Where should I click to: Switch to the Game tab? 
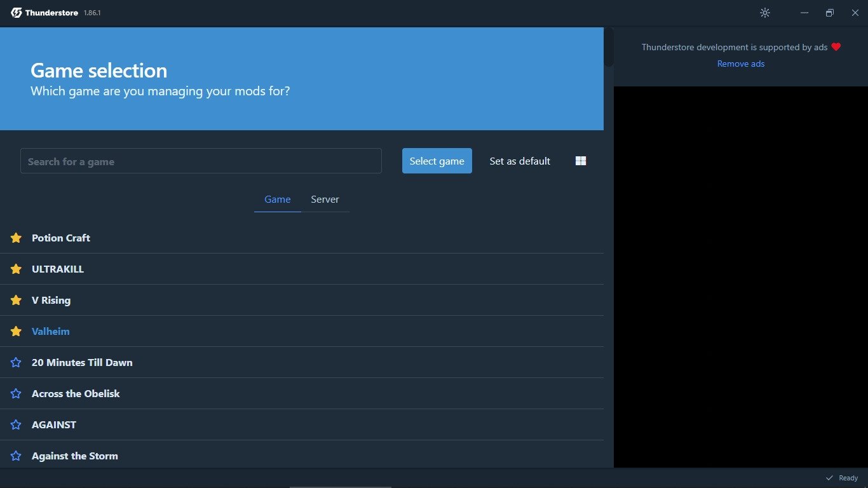(278, 200)
